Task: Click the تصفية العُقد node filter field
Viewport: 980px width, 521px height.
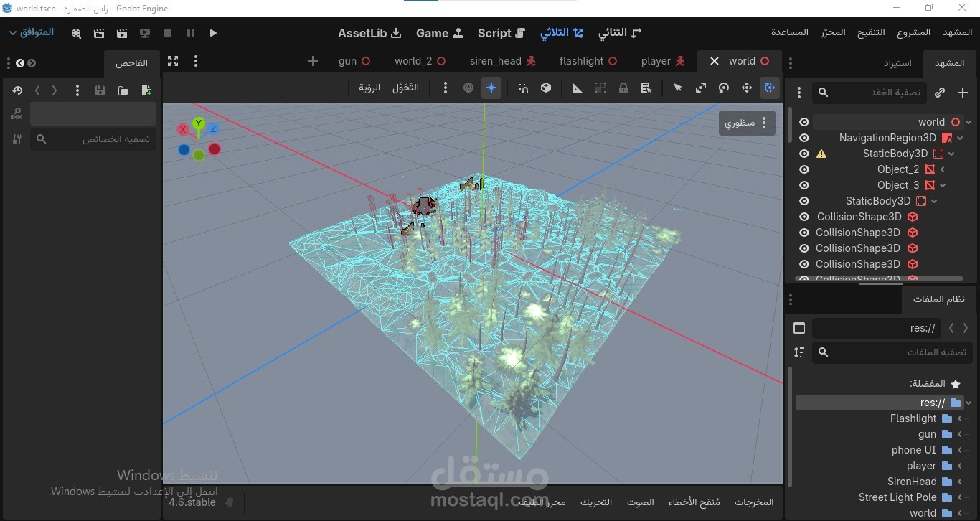Action: coord(870,93)
